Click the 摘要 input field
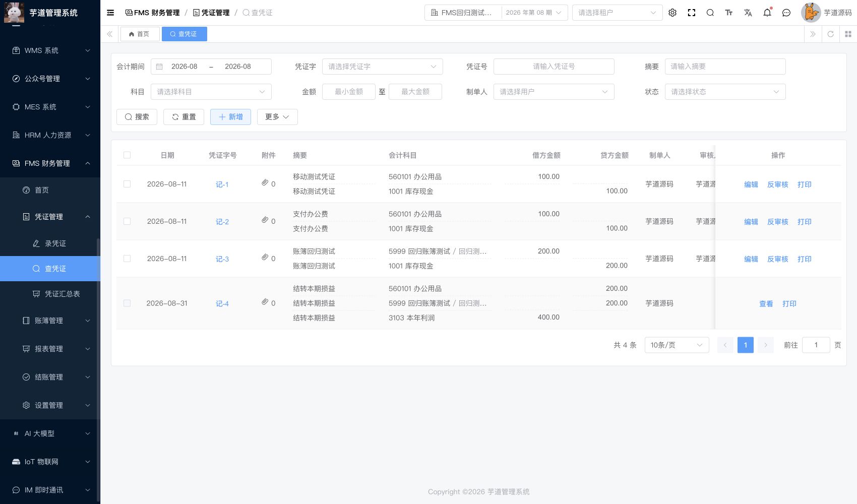Screen dimensions: 857x504 point(725,67)
